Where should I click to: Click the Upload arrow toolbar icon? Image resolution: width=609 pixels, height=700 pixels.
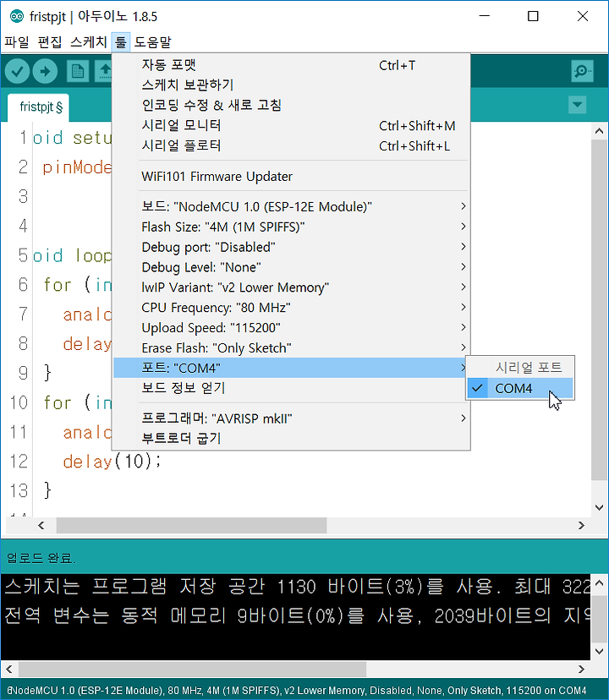pos(45,71)
